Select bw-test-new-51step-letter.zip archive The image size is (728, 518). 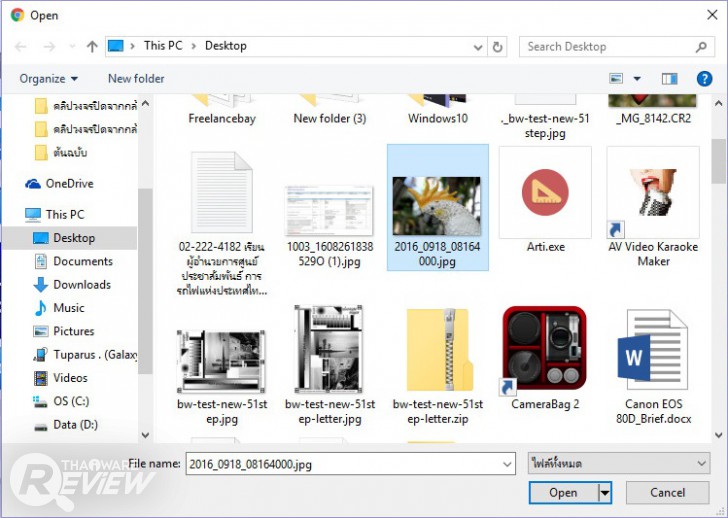(x=437, y=367)
